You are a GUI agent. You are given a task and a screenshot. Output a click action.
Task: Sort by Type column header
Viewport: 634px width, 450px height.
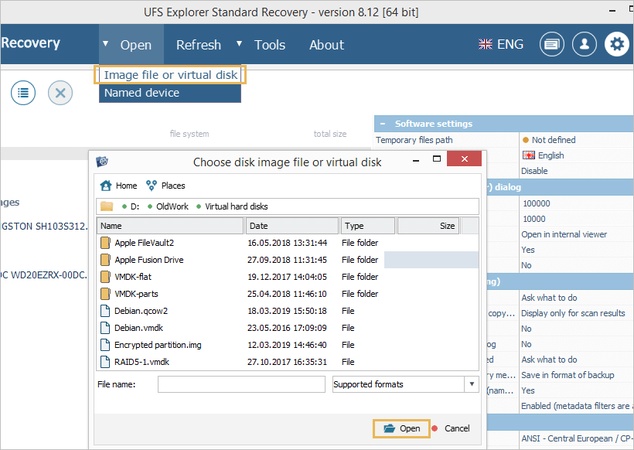(368, 226)
